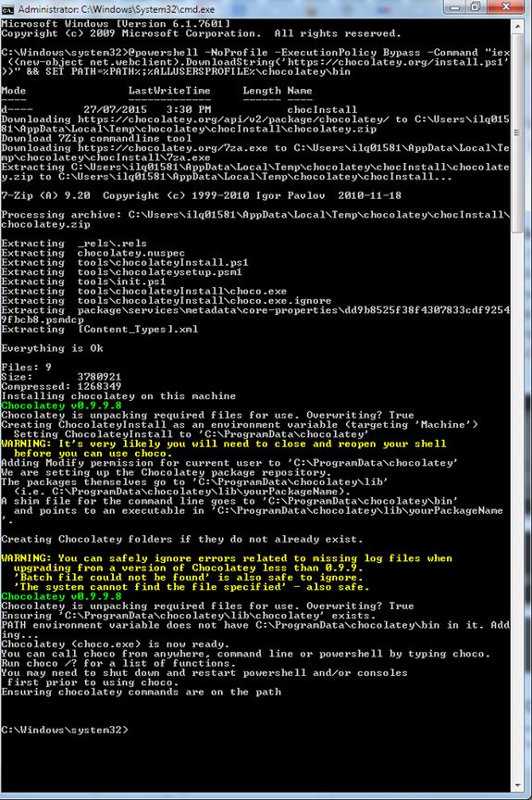Click the 'Copyright (c) 2009 Microsoft Corporation' line
532x800 pixels.
[202, 33]
